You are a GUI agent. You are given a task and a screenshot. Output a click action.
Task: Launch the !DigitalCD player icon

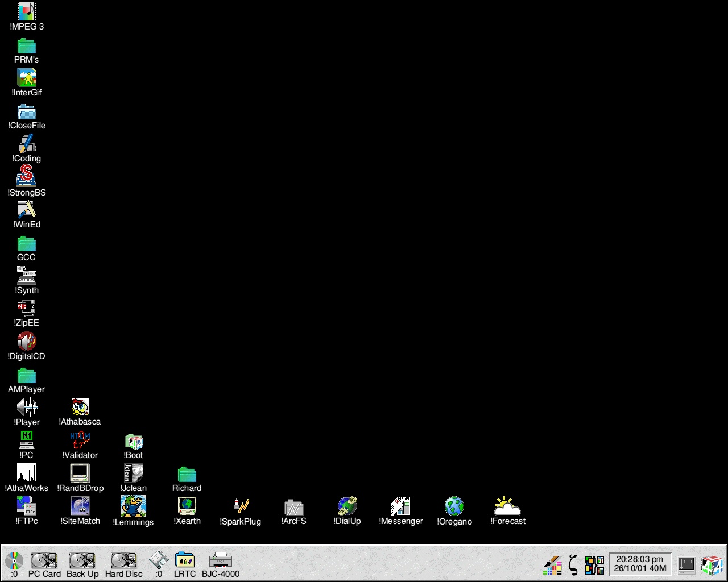click(27, 347)
